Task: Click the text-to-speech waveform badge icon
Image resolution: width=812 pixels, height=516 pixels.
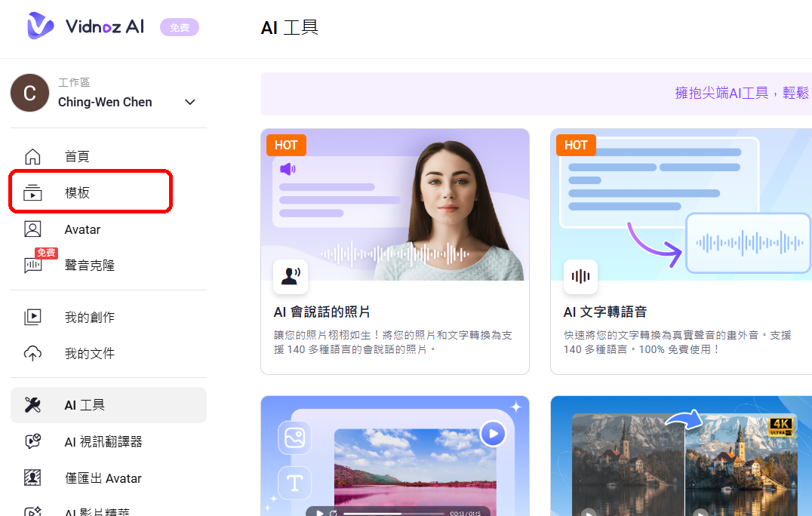Action: (580, 276)
